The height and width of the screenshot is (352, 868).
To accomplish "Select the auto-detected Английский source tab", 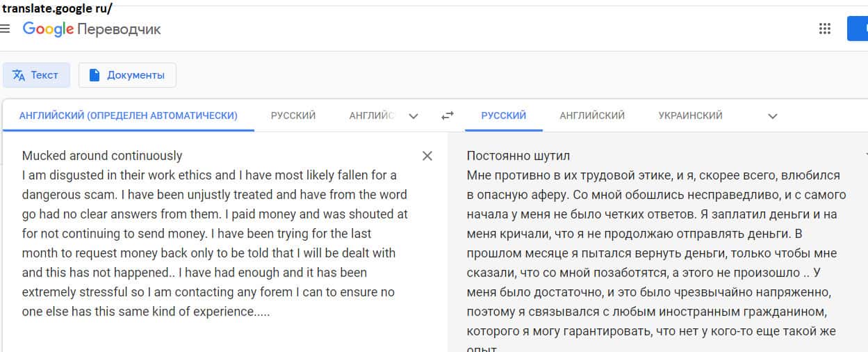I will point(128,115).
